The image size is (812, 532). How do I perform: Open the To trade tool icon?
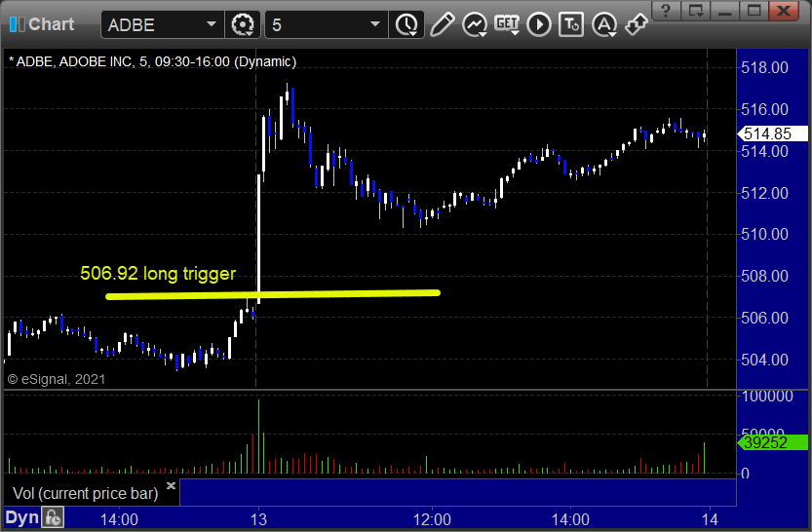pyautogui.click(x=571, y=24)
